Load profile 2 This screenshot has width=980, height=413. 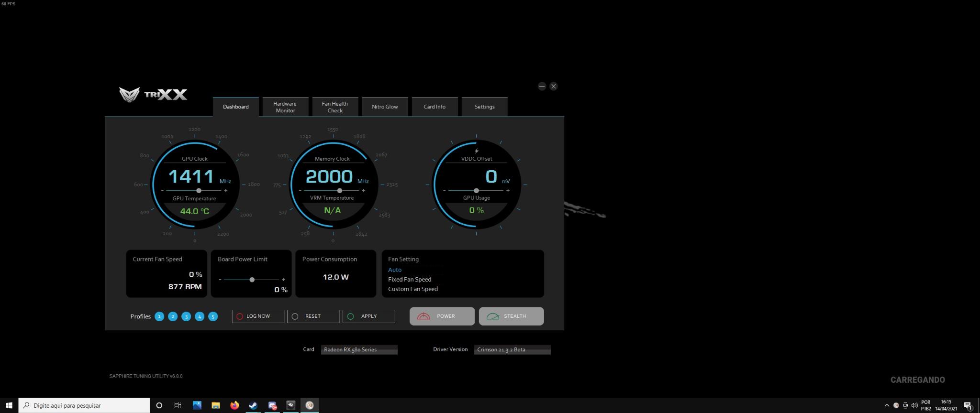pos(173,316)
